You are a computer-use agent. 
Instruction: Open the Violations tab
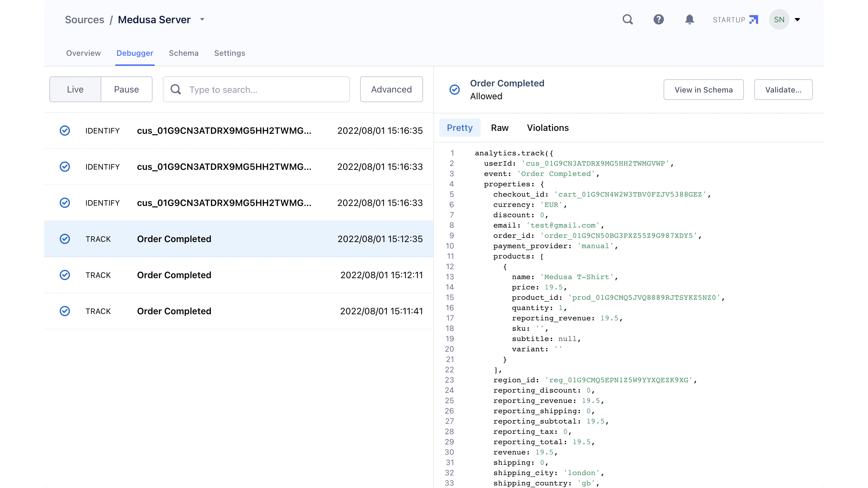tap(547, 128)
